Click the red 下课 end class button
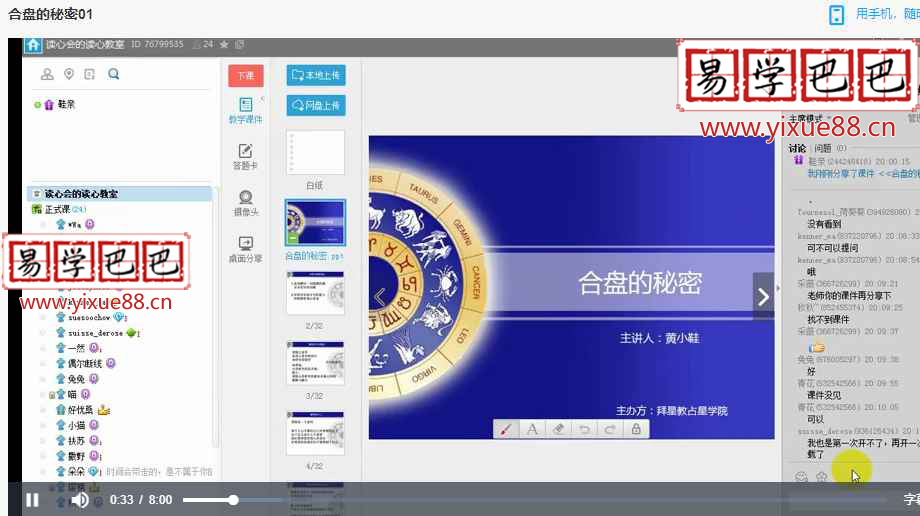Image resolution: width=920 pixels, height=516 pixels. [245, 76]
